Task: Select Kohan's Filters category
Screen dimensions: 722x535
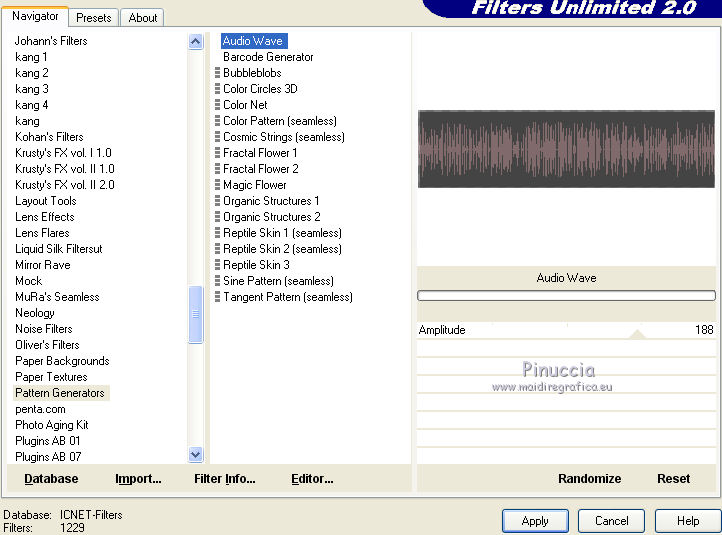Action: tap(49, 137)
